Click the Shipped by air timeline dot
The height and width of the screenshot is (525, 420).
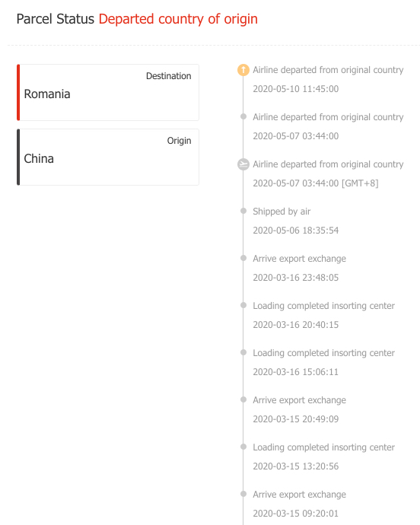[x=243, y=211]
